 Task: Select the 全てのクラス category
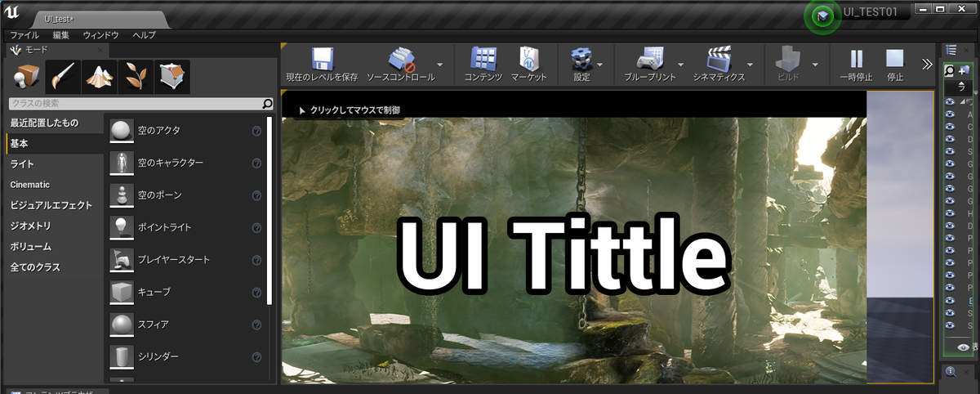point(53,267)
